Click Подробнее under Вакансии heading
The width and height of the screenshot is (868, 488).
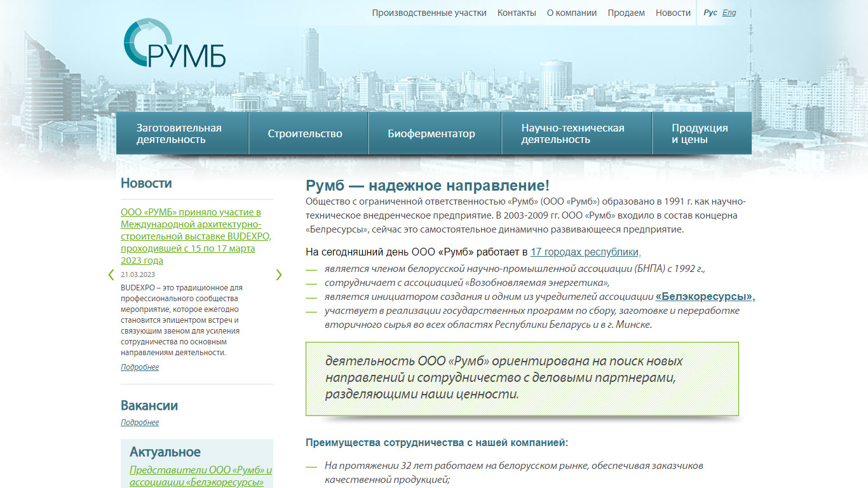(x=140, y=423)
